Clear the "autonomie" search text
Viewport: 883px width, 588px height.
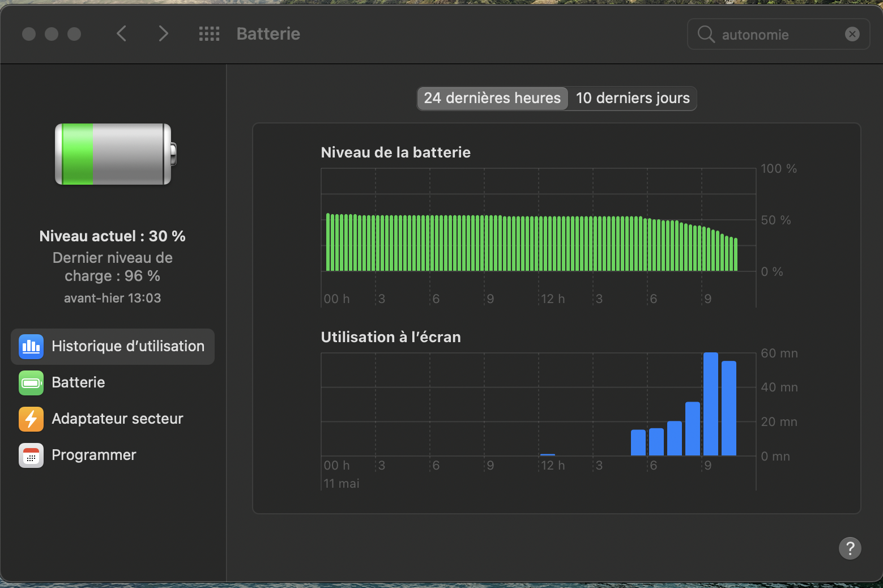click(852, 35)
